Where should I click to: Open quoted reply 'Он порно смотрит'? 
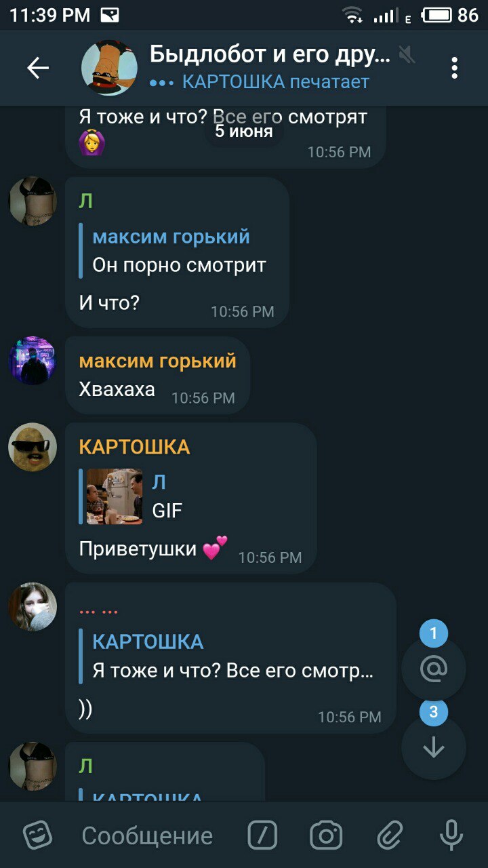click(179, 251)
